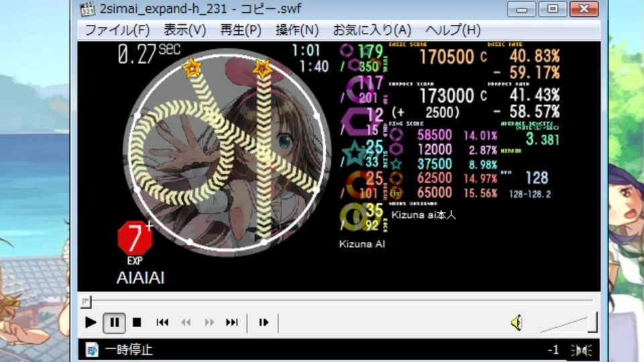This screenshot has height=362, width=644.
Task: Maximize the player window
Action: click(552, 9)
